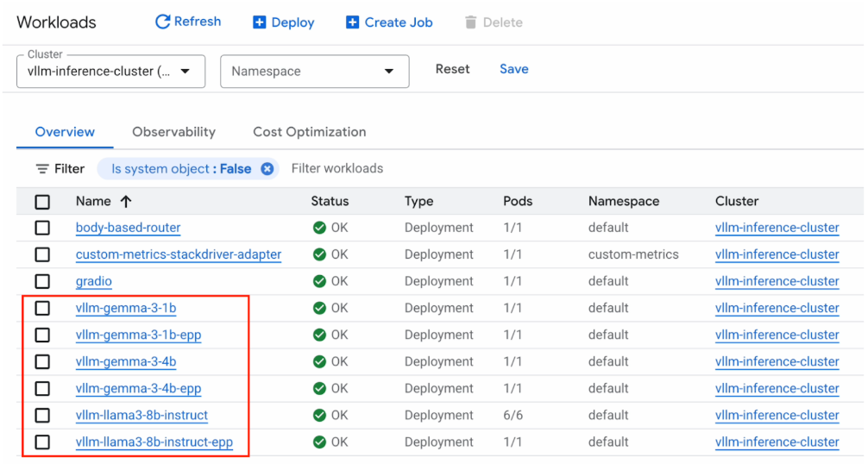
Task: Open the vllm-gemma-3-1b-epp workload link
Action: (138, 335)
